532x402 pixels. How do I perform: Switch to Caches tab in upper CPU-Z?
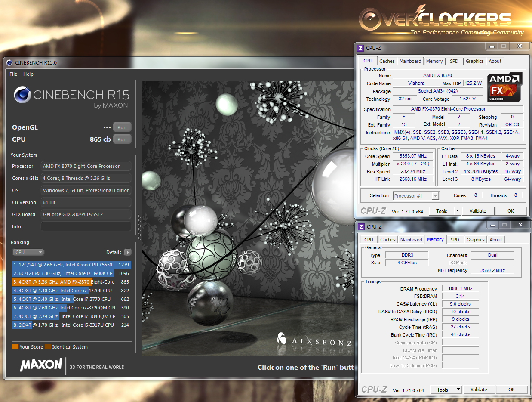click(x=387, y=61)
